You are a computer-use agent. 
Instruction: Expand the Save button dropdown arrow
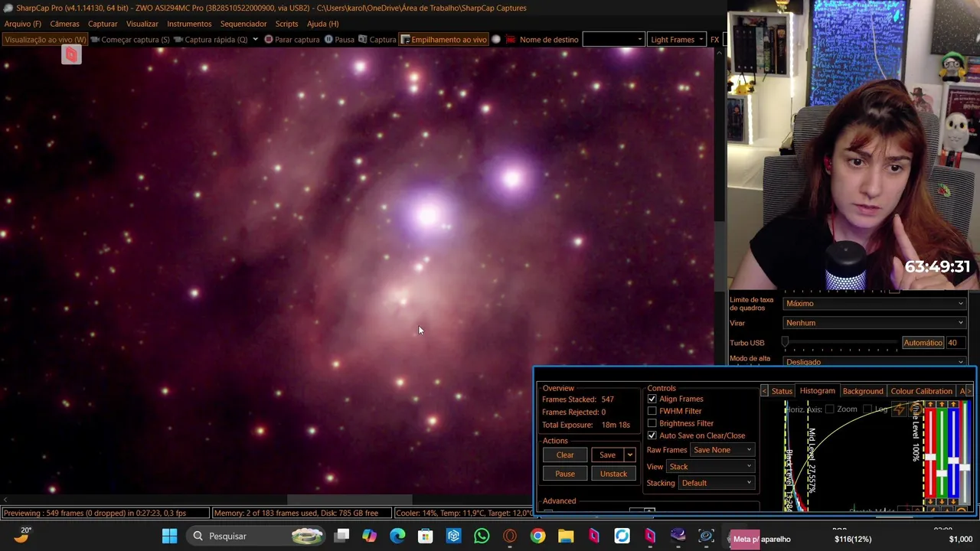(x=630, y=455)
